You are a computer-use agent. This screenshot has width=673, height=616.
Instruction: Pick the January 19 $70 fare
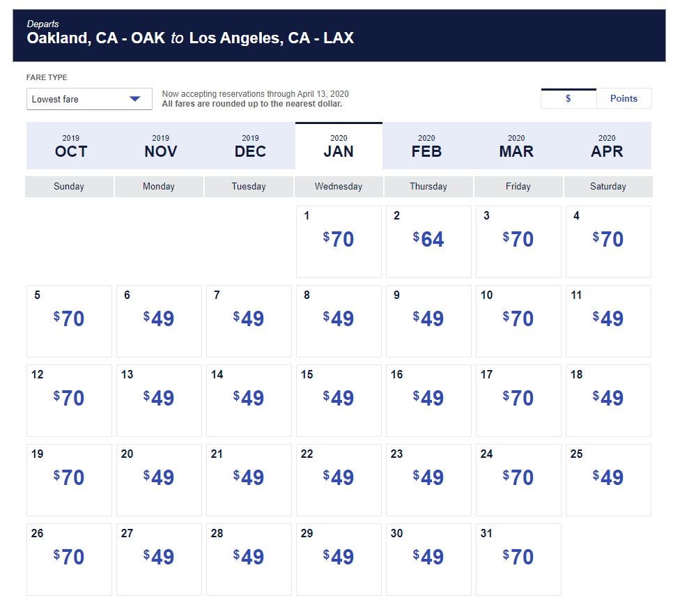click(x=69, y=480)
